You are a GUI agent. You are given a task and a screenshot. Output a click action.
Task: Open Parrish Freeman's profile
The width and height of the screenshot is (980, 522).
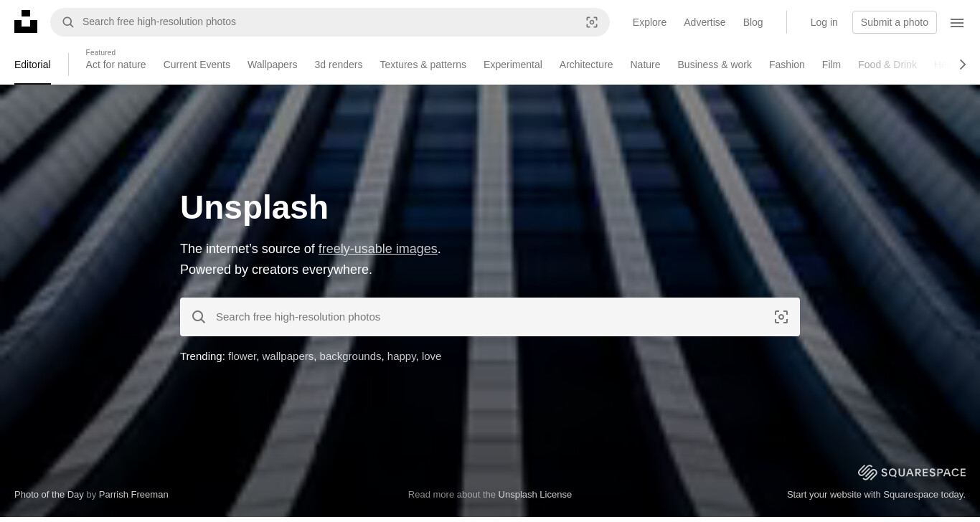[133, 494]
